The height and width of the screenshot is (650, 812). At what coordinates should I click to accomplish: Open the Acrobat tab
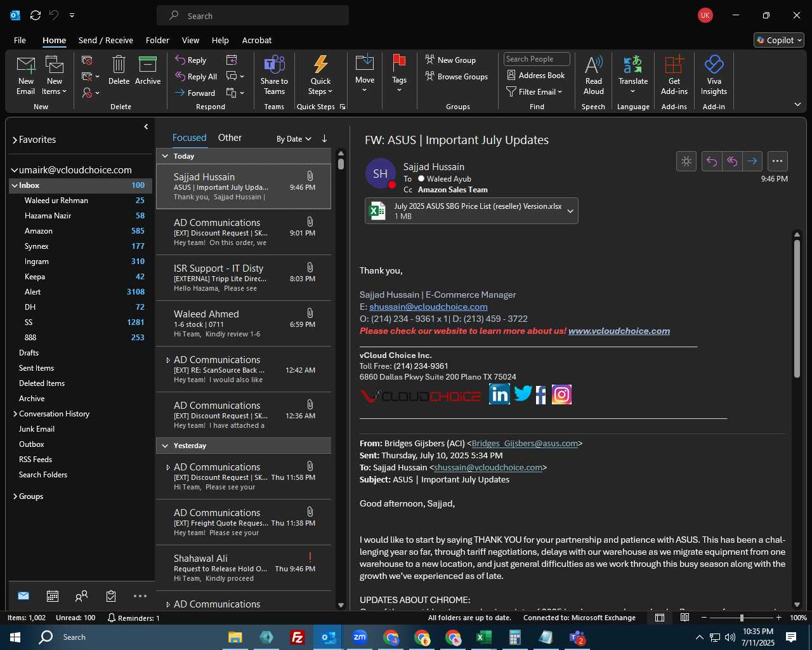pos(257,40)
